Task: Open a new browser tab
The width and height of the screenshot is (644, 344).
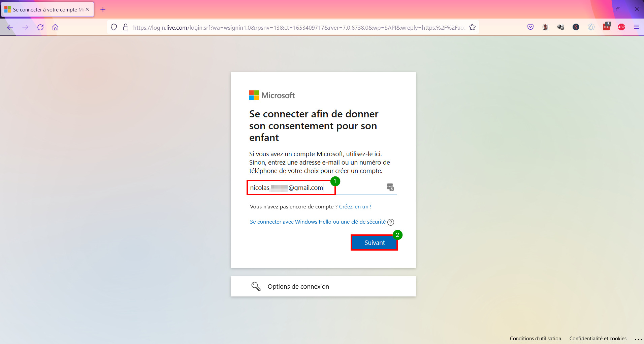Action: click(103, 9)
